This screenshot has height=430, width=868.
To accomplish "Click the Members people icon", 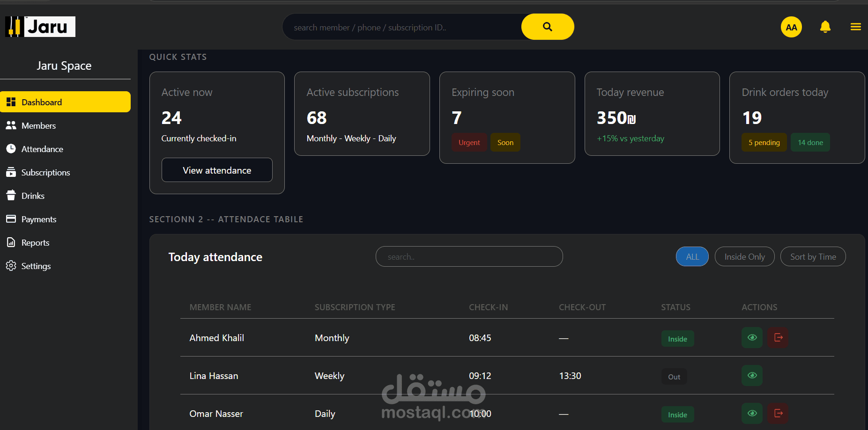I will pos(11,125).
